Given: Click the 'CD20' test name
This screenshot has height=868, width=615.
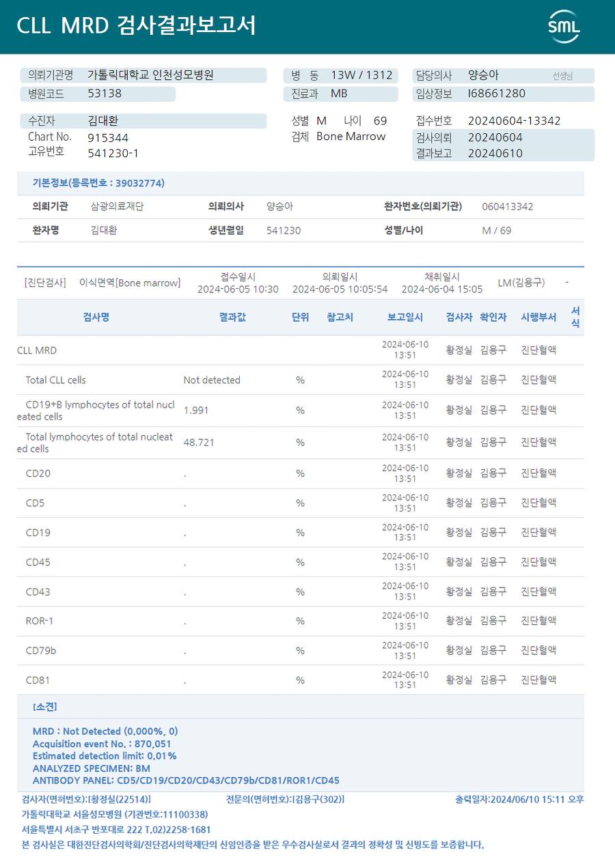Looking at the screenshot, I should 38,473.
